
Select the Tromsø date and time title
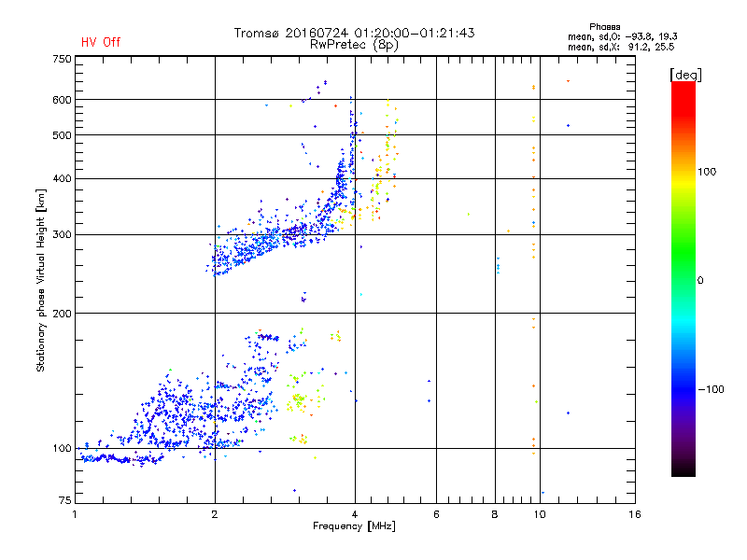354,33
